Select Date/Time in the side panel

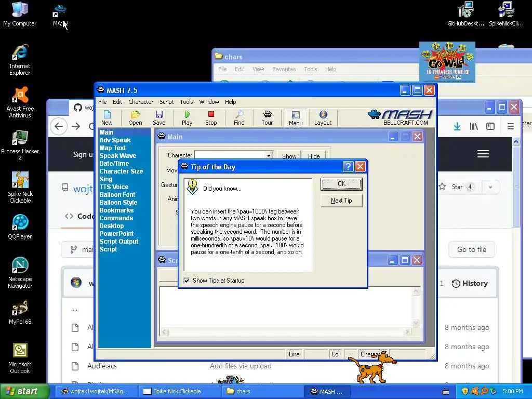tap(114, 164)
